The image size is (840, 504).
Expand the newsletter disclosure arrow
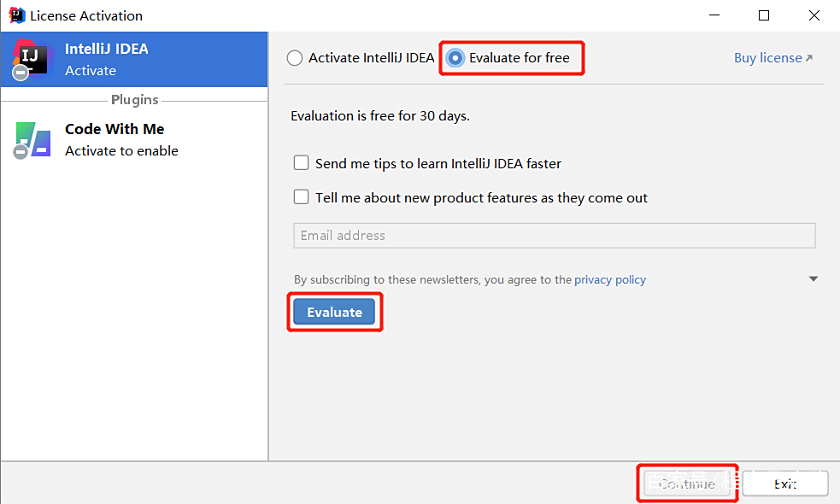(x=814, y=279)
